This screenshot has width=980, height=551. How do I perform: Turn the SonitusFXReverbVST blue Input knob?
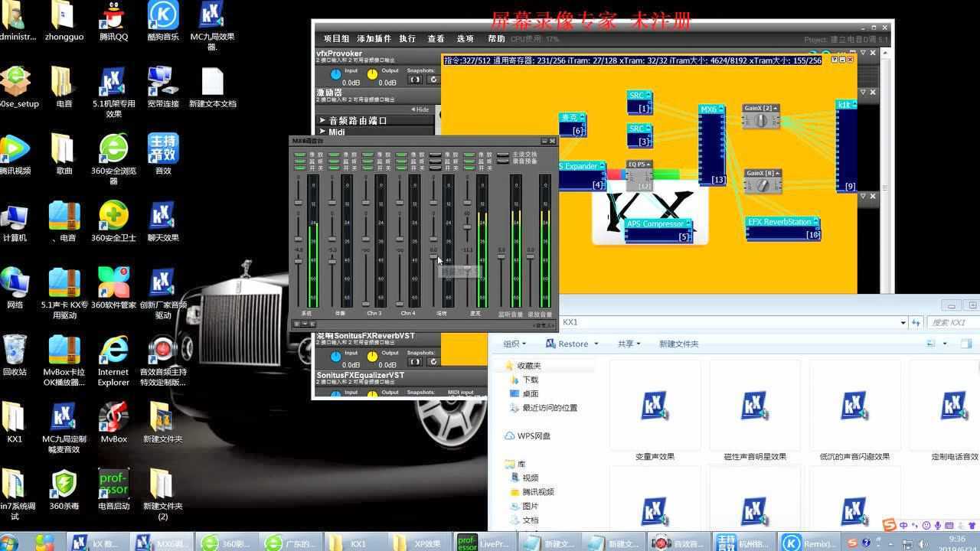[x=335, y=357]
